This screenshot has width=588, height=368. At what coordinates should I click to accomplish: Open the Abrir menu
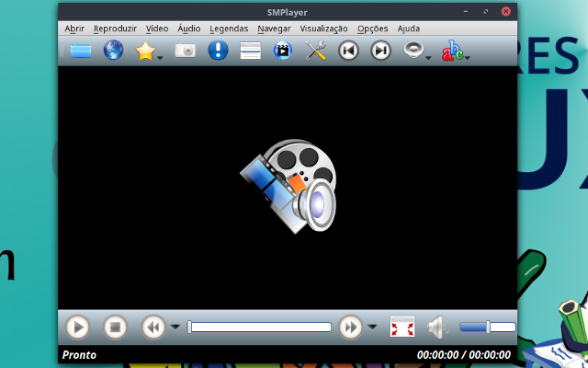pyautogui.click(x=74, y=29)
